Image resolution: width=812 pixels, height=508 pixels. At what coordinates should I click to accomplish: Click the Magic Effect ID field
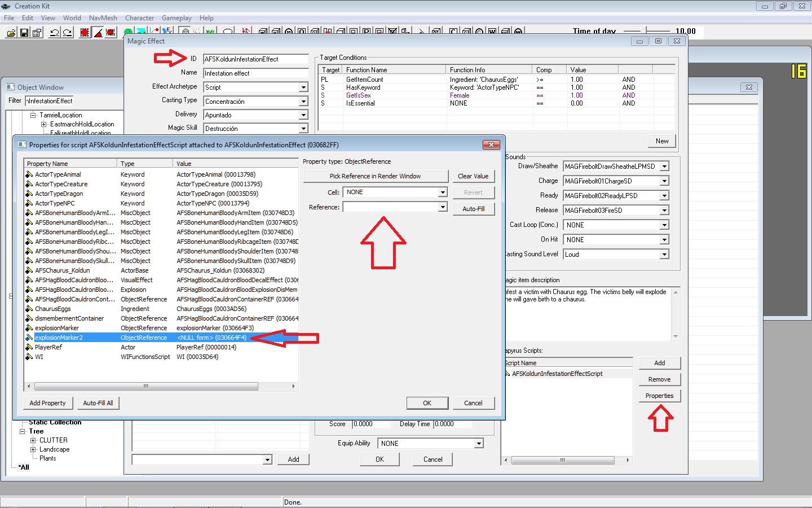click(255, 59)
